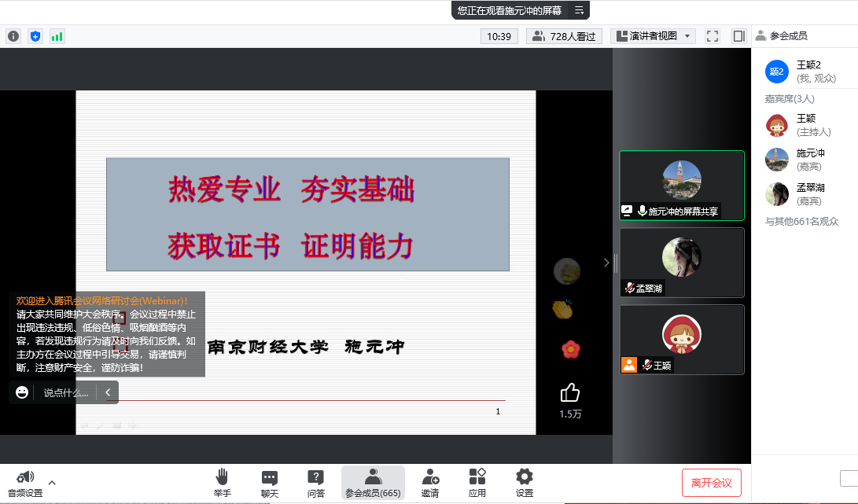Toggle participants (参会成员) panel
The image size is (858, 504).
373,481
